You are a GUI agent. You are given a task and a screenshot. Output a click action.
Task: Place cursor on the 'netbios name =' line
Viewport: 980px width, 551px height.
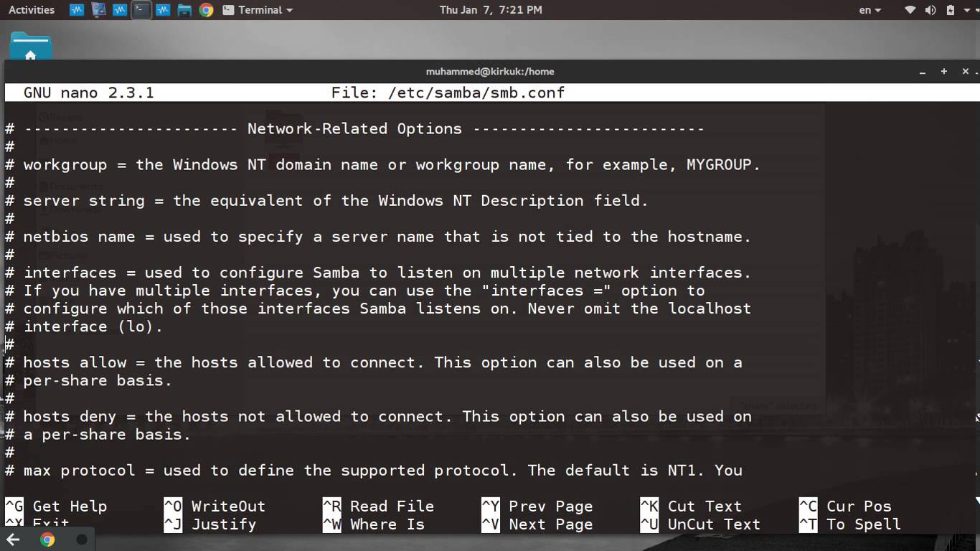[378, 237]
